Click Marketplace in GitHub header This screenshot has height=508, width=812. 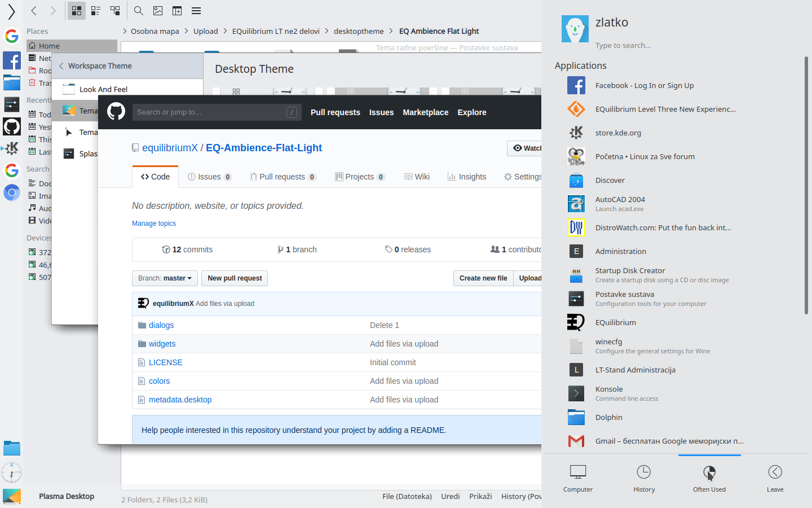tap(426, 112)
